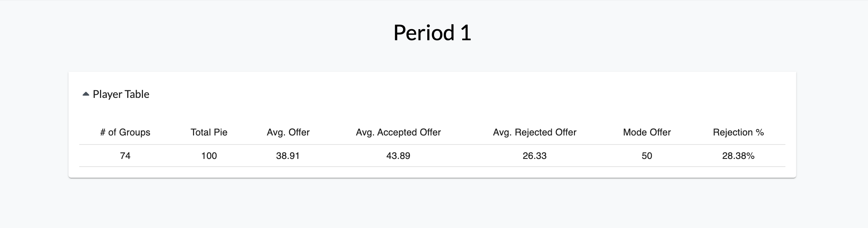Click the Total Pie column header

click(x=209, y=132)
